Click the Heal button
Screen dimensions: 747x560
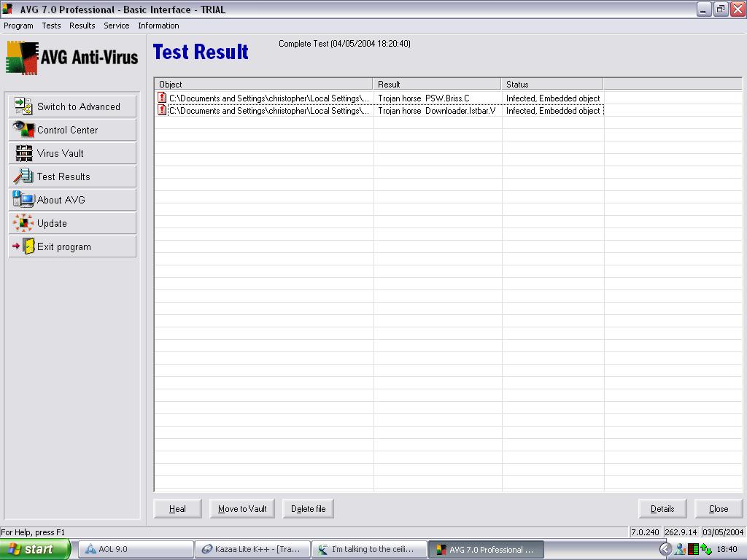click(177, 508)
